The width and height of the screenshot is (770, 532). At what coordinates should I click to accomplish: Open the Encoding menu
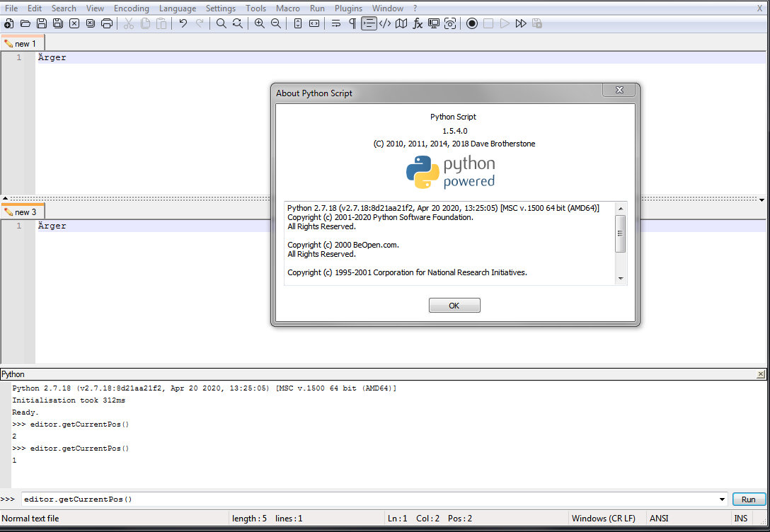coord(131,8)
